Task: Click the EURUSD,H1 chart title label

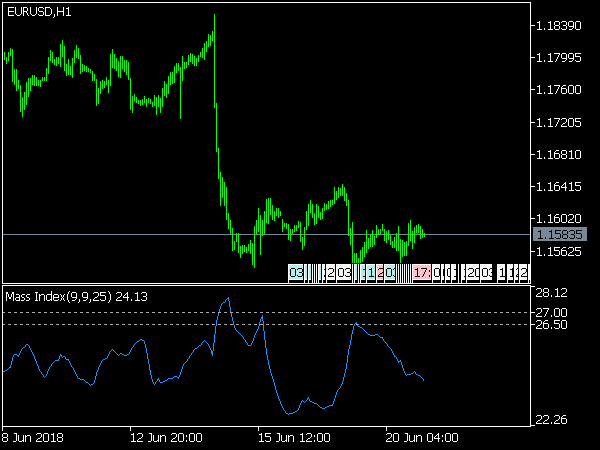Action: (x=39, y=12)
